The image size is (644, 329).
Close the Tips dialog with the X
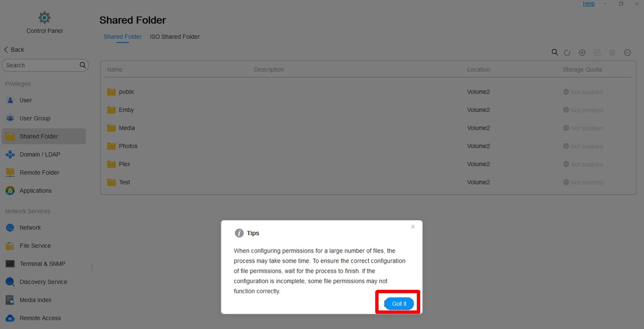tap(413, 227)
